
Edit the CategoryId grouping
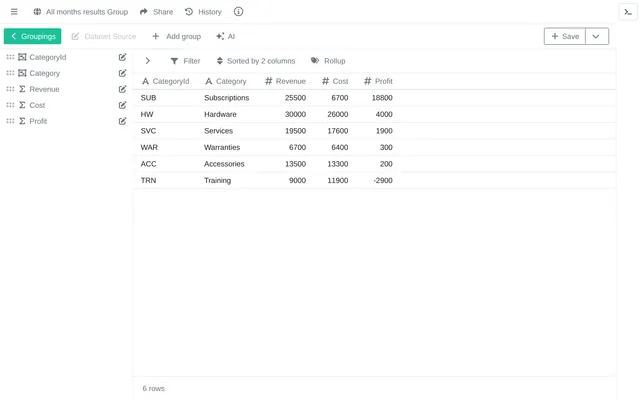point(122,57)
